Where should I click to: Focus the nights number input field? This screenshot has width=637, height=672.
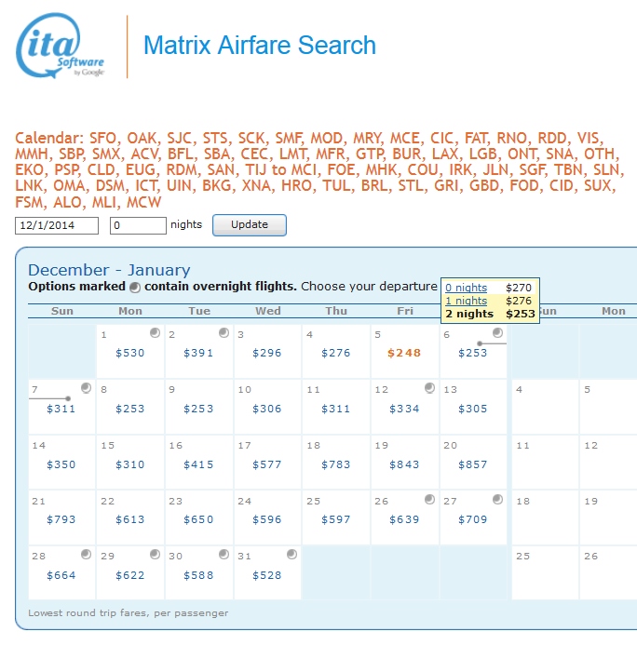[x=138, y=225]
